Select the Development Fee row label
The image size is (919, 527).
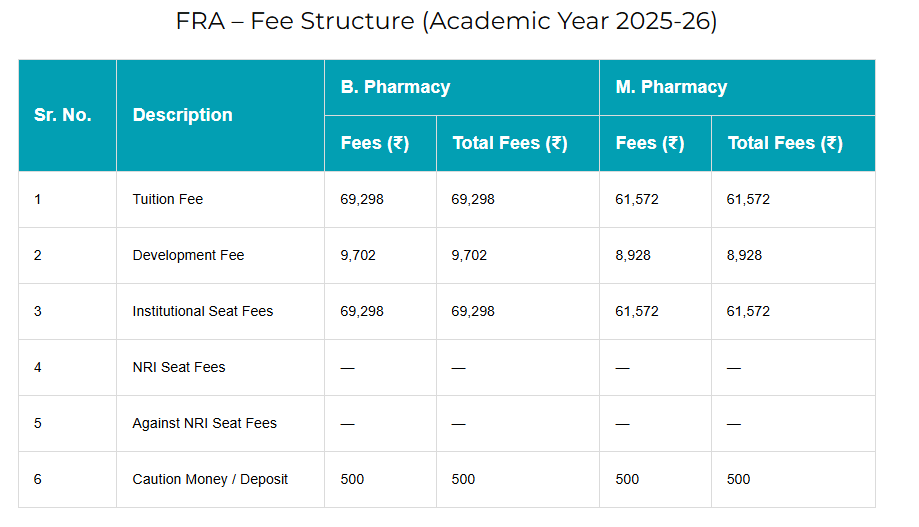click(x=188, y=255)
